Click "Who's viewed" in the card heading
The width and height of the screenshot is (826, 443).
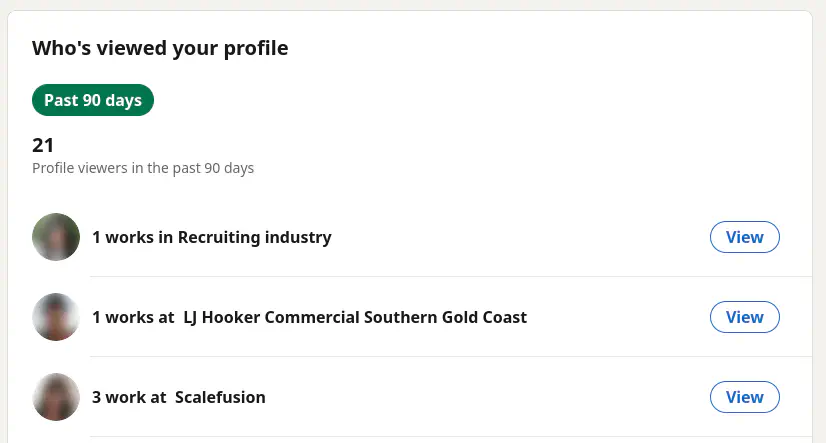click(x=92, y=47)
